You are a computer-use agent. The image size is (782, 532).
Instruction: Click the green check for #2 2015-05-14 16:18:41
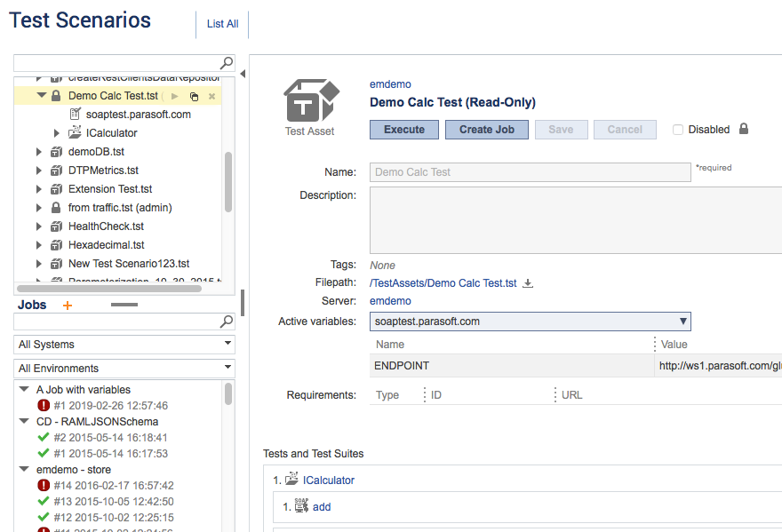[44, 437]
